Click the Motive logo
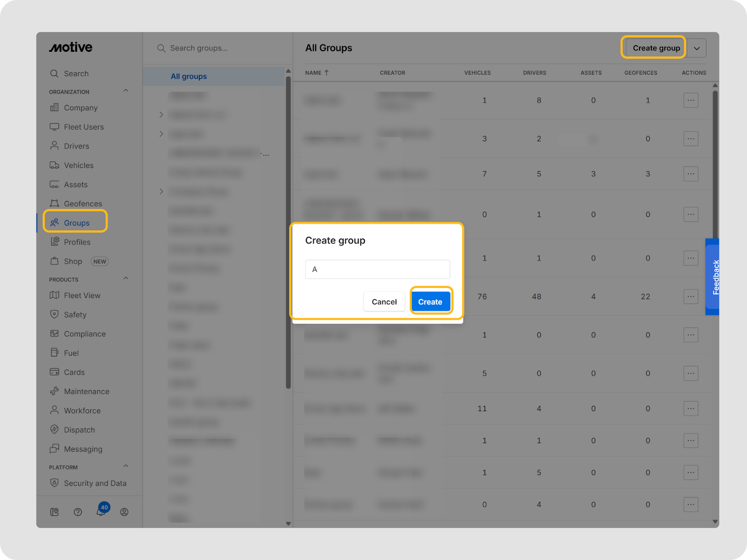 pos(71,48)
